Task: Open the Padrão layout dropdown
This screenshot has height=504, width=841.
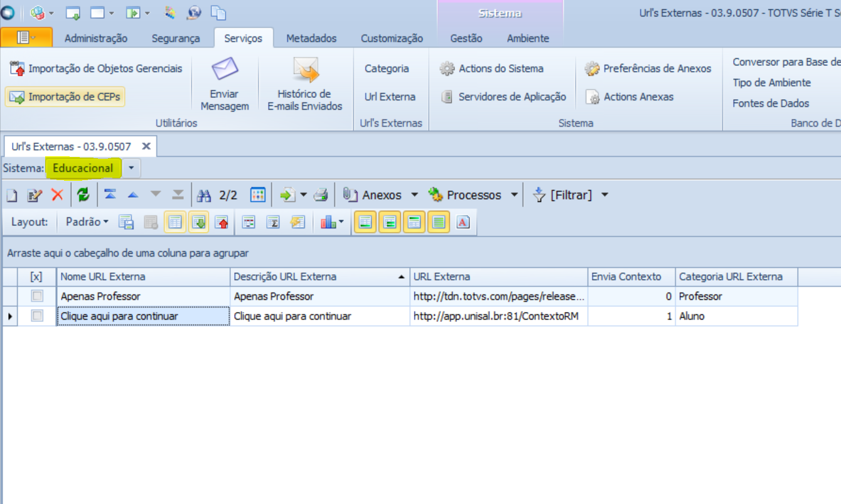Action: pyautogui.click(x=87, y=222)
